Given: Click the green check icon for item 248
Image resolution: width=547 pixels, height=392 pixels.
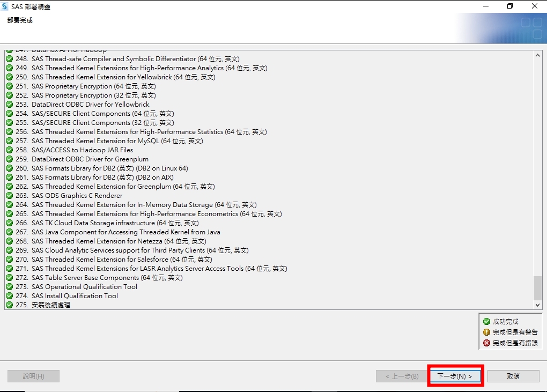Looking at the screenshot, I should click(x=10, y=59).
